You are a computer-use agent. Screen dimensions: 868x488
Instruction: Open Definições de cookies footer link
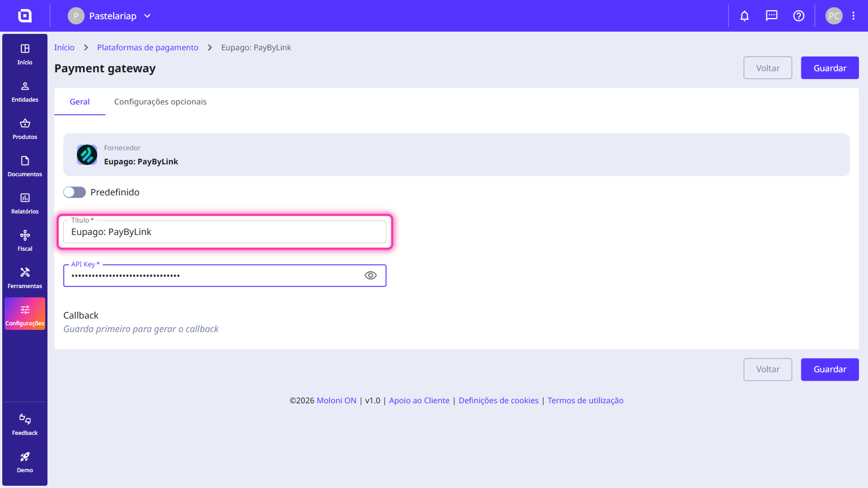click(498, 400)
